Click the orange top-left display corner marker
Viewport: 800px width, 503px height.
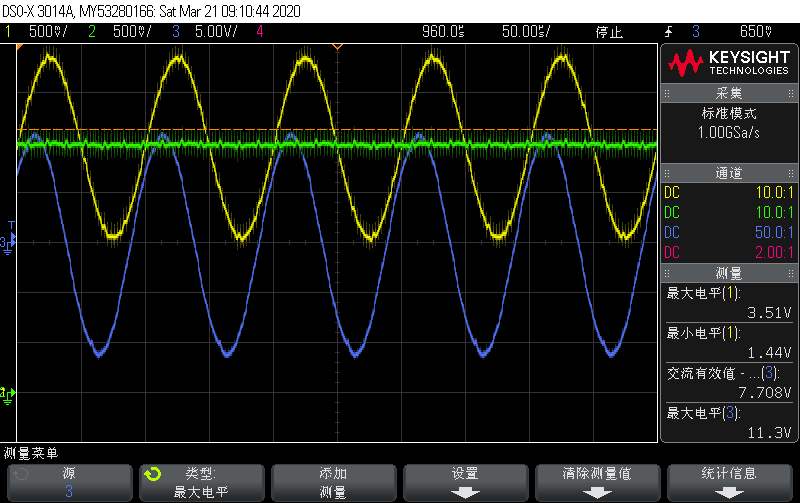click(x=20, y=47)
